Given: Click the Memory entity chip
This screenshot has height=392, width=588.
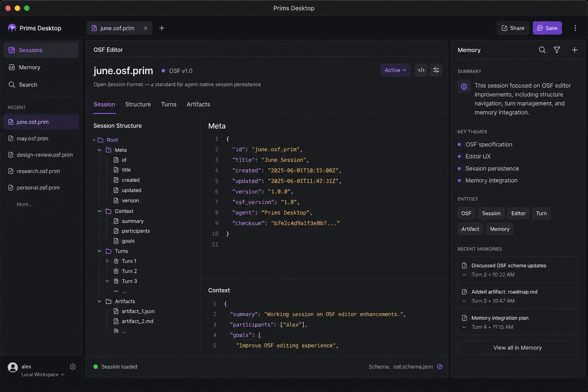Looking at the screenshot, I should (500, 229).
